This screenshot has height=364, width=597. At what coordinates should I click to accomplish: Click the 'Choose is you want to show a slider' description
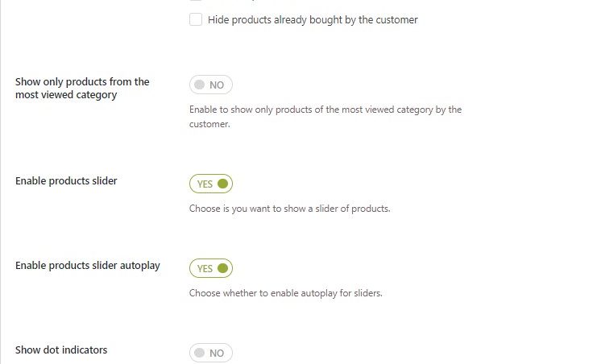point(289,209)
